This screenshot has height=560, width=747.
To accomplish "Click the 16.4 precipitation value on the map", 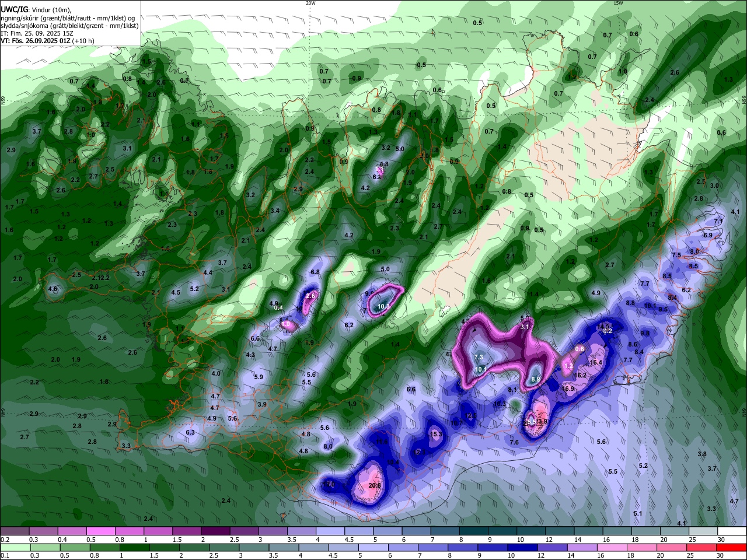I will 595,363.
